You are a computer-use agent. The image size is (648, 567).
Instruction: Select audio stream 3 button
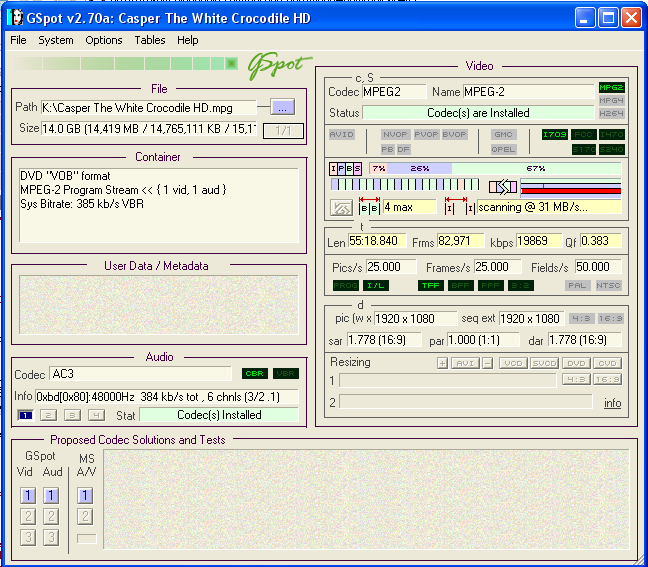click(x=72, y=415)
